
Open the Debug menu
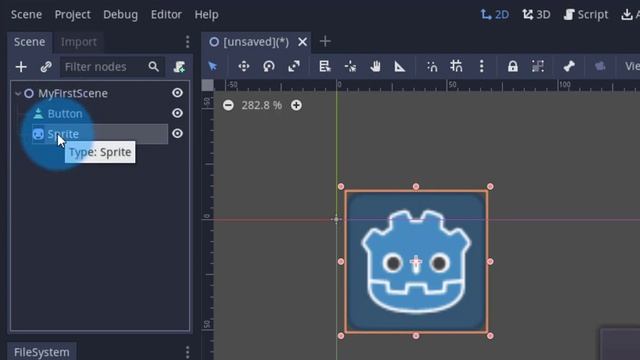coord(120,15)
